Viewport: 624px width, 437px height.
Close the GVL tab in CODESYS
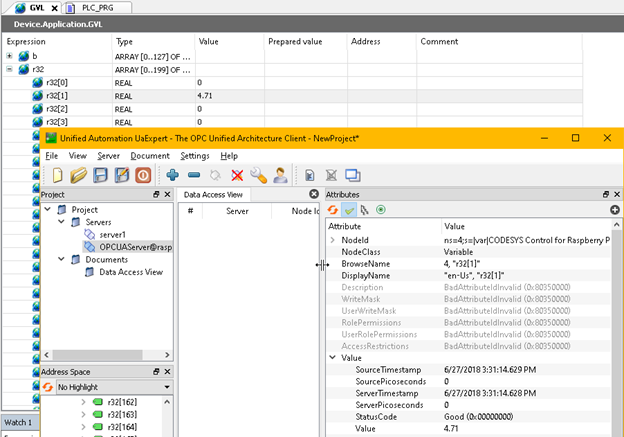click(55, 8)
